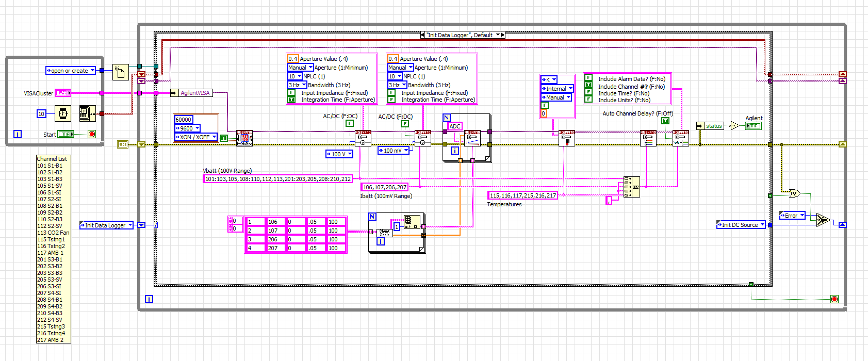
Task: Toggle the Include Time boolean constant
Action: 588,92
